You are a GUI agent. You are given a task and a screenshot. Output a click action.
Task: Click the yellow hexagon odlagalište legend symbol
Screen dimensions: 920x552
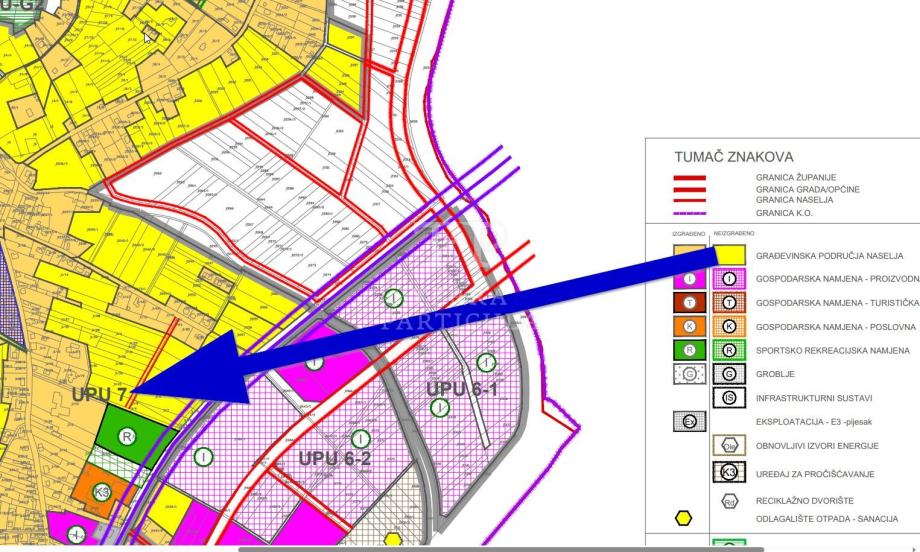coord(684,518)
